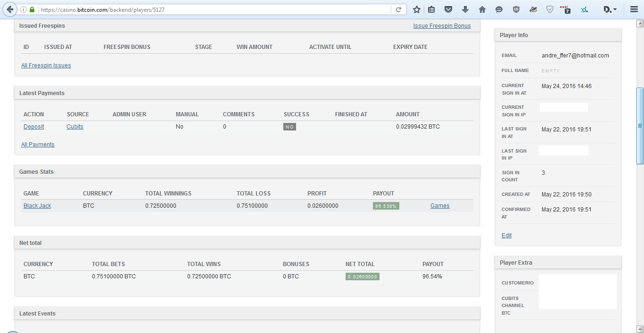This screenshot has height=333, width=644.
Task: Open the Downloads arrow icon
Action: (x=465, y=9)
